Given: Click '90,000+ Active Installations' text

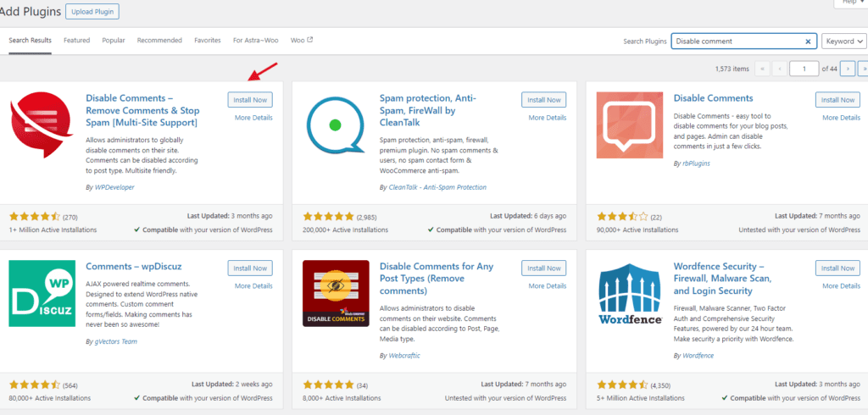Looking at the screenshot, I should (x=637, y=230).
